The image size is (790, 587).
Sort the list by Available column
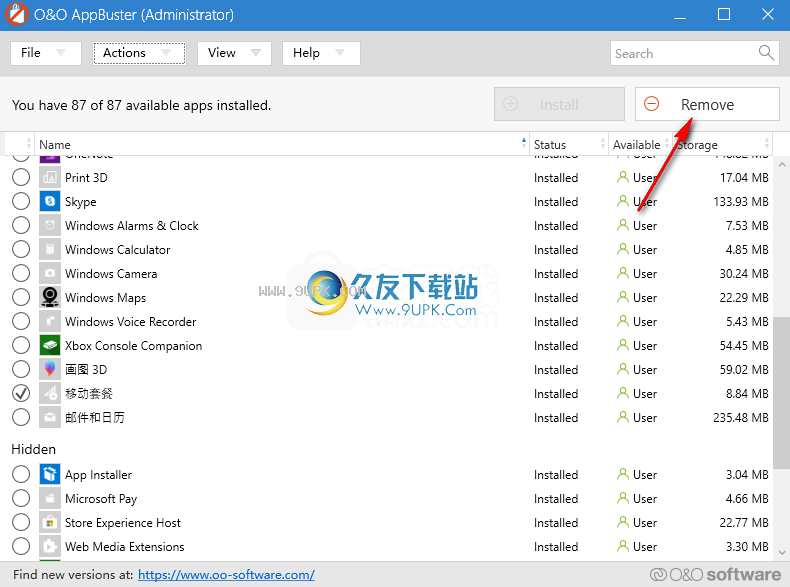[640, 145]
